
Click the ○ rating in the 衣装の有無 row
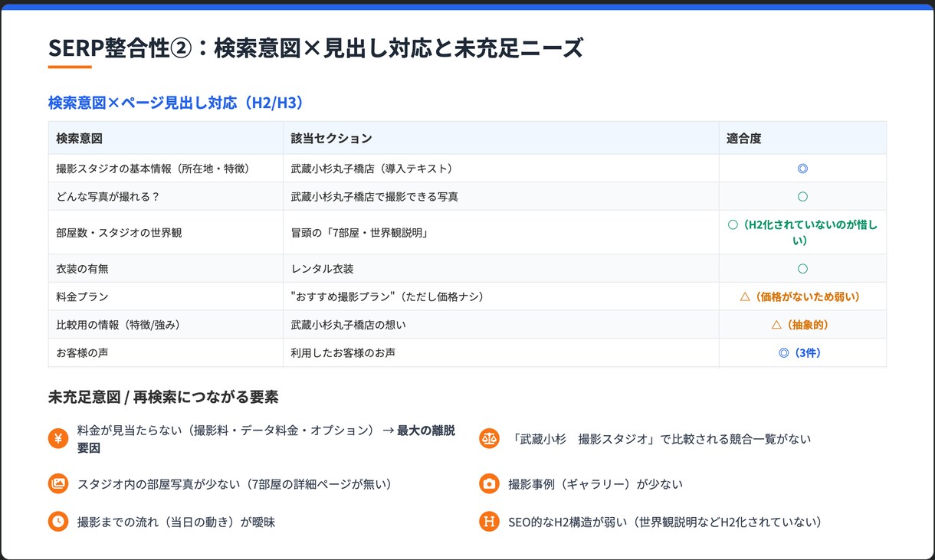(x=802, y=269)
